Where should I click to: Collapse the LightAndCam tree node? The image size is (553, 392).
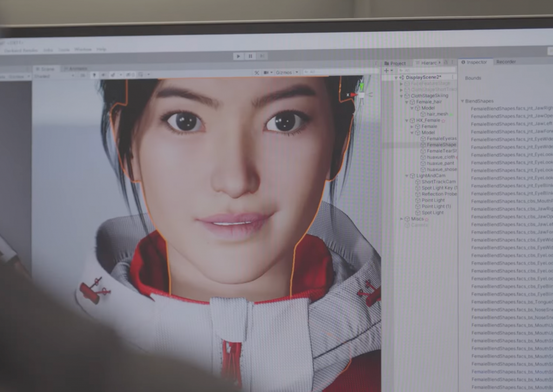tap(407, 175)
